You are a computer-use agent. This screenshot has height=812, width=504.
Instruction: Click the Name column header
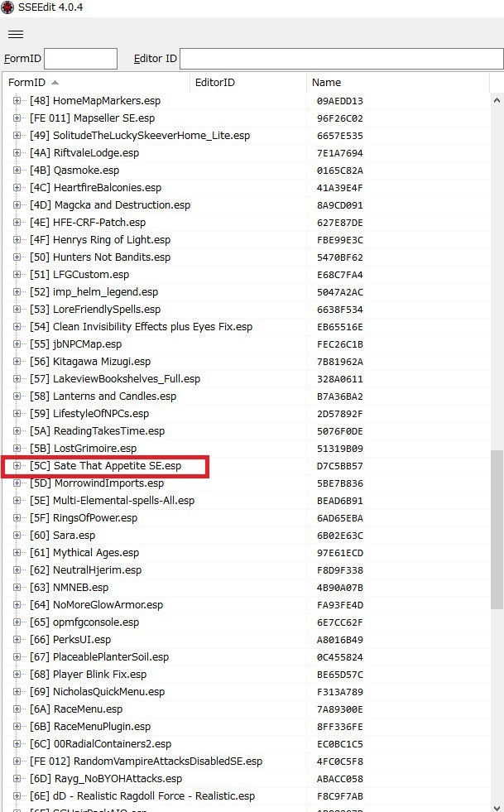tap(326, 83)
